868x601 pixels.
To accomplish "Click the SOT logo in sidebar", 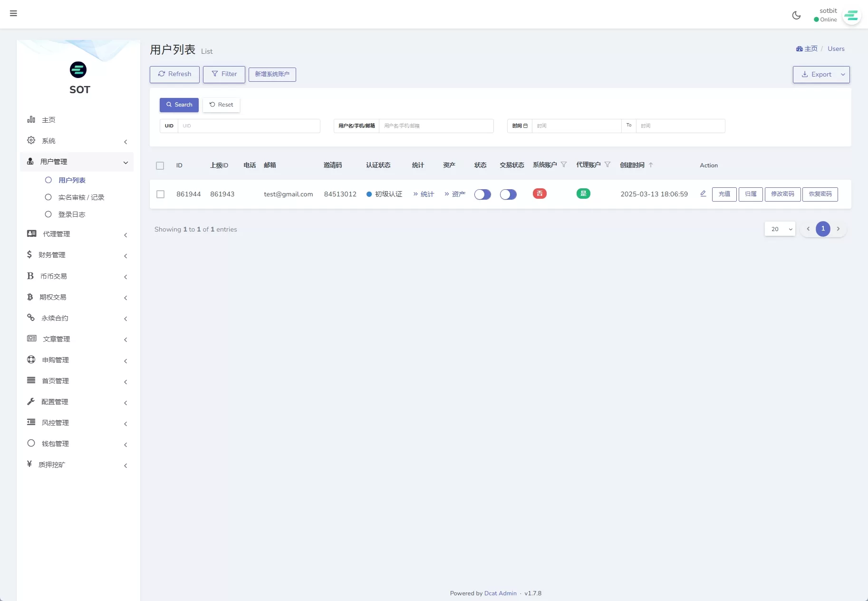I will coord(78,70).
